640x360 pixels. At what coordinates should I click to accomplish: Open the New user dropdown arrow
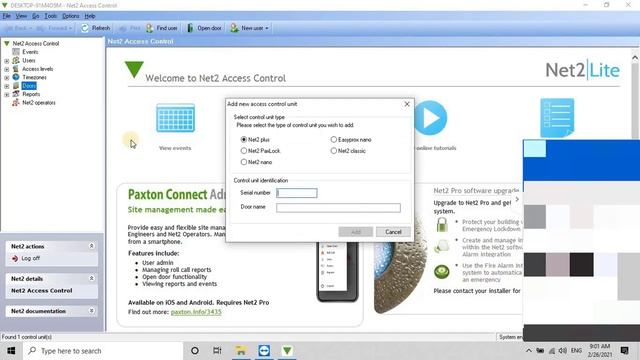[x=267, y=28]
